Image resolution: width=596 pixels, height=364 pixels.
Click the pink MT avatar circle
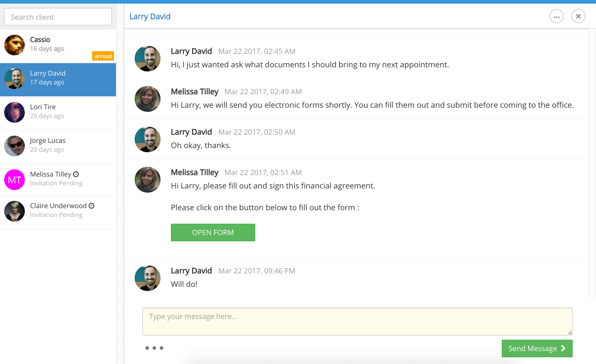tap(14, 180)
